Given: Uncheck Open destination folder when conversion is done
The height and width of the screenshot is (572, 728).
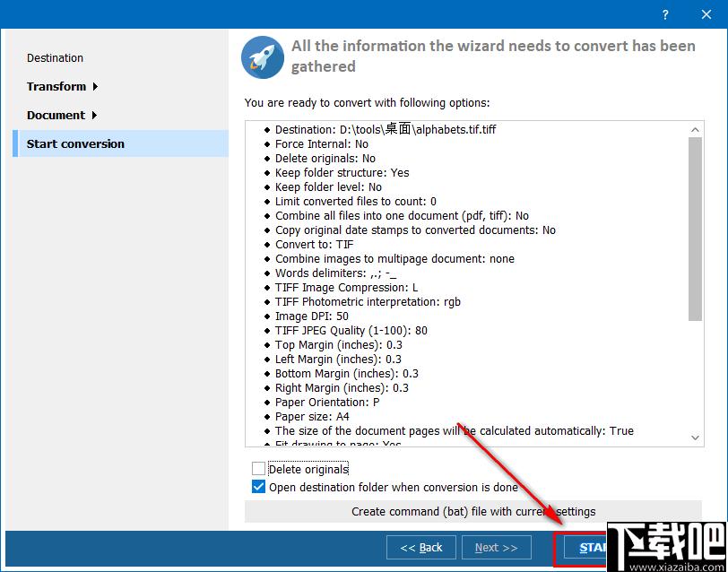Looking at the screenshot, I should point(258,487).
